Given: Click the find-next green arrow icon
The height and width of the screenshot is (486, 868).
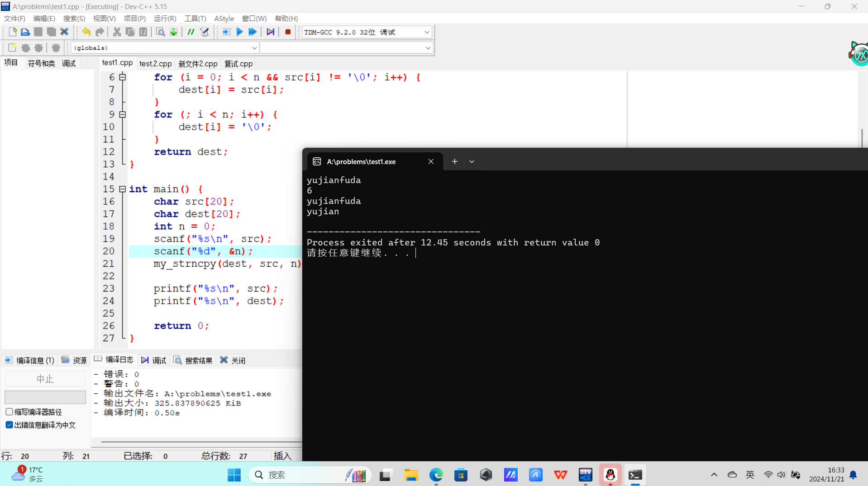Looking at the screenshot, I should 173,32.
